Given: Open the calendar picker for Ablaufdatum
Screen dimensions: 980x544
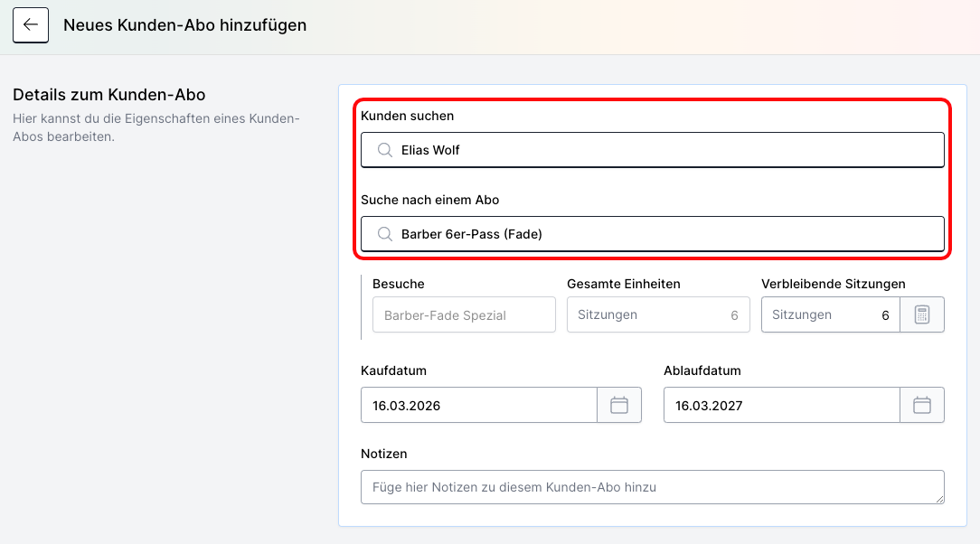Looking at the screenshot, I should 922,405.
